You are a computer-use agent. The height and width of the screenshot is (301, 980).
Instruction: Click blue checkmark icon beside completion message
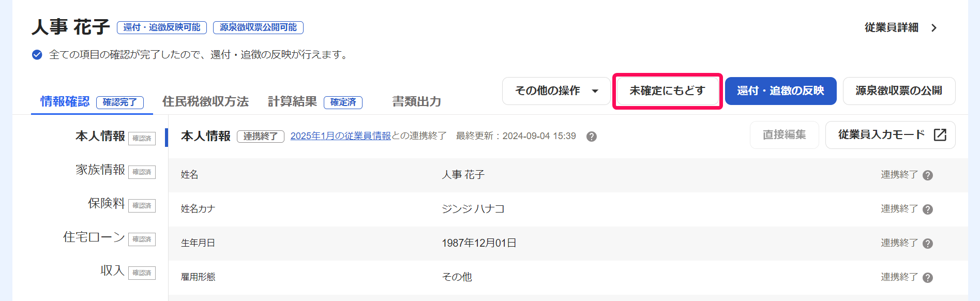pyautogui.click(x=37, y=55)
